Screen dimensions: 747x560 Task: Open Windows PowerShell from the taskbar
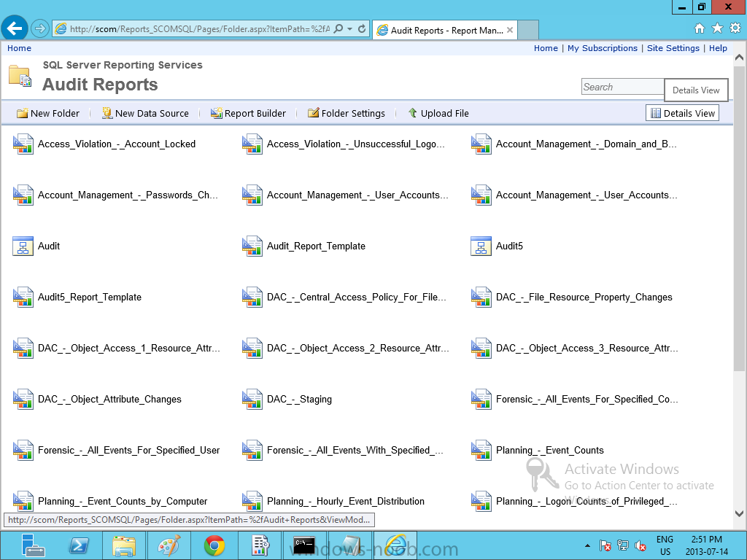pos(79,545)
